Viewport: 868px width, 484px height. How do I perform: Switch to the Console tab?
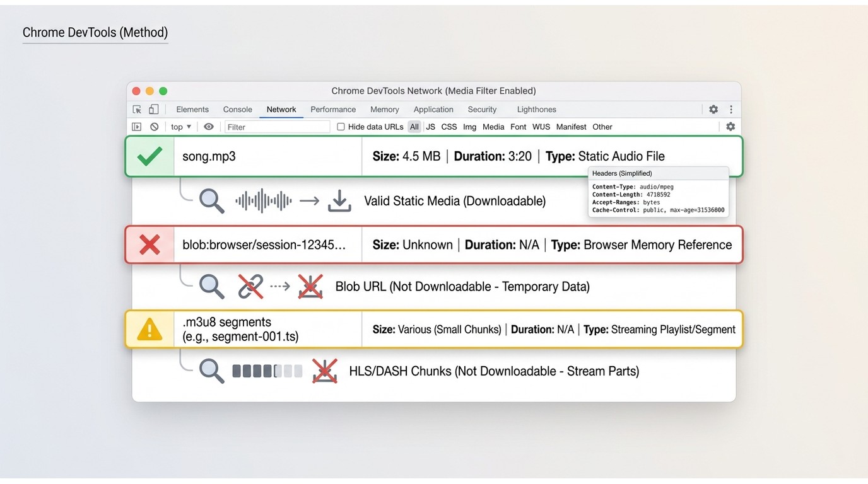(x=238, y=110)
